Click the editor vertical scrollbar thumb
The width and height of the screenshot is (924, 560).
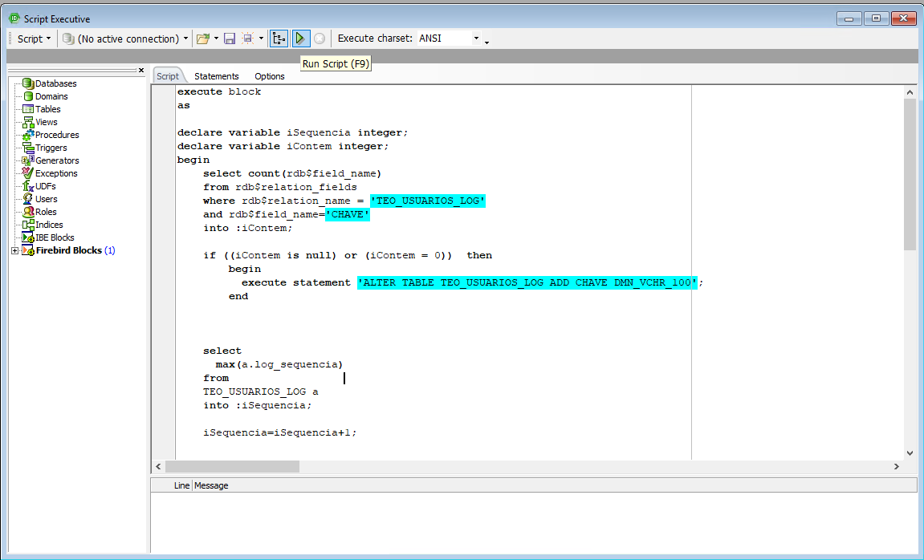910,174
